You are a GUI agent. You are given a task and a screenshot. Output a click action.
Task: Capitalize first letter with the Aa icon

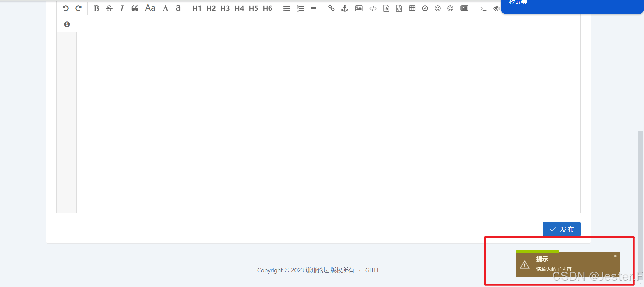click(x=150, y=8)
